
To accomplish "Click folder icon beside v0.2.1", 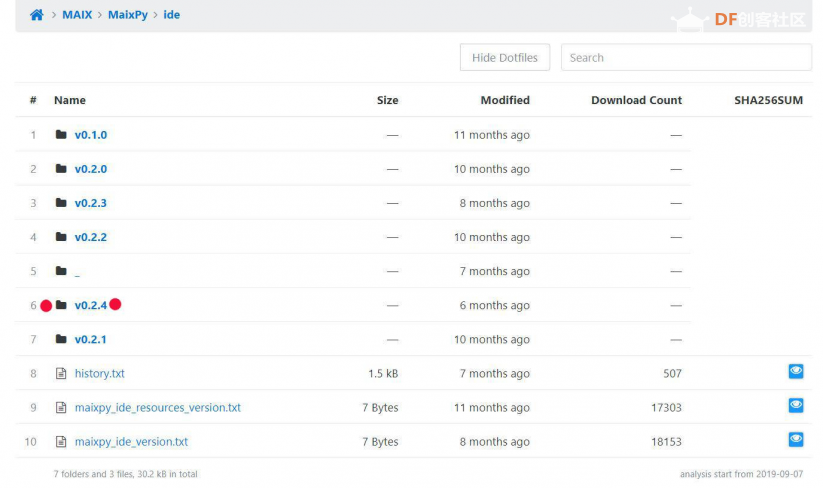I will tap(61, 339).
